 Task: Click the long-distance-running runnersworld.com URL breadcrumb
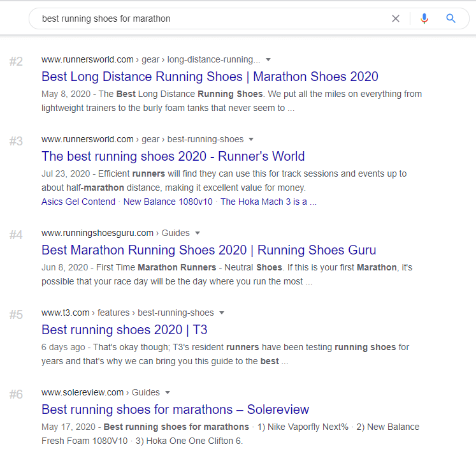151,59
